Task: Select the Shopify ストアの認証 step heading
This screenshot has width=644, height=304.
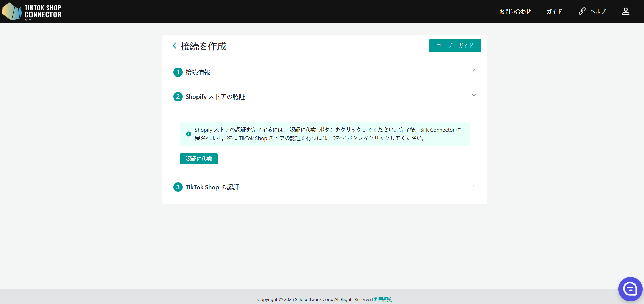Action: tap(215, 97)
